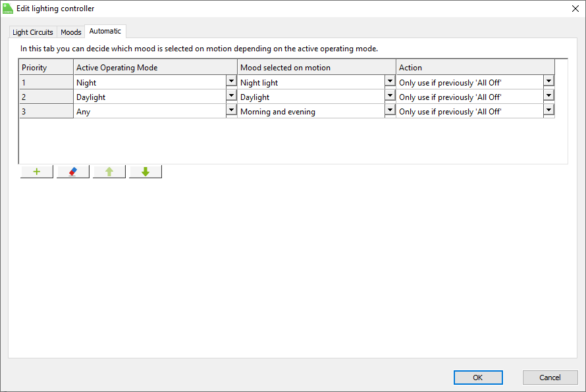The image size is (586, 392).
Task: Click the Priority column header
Action: 46,67
